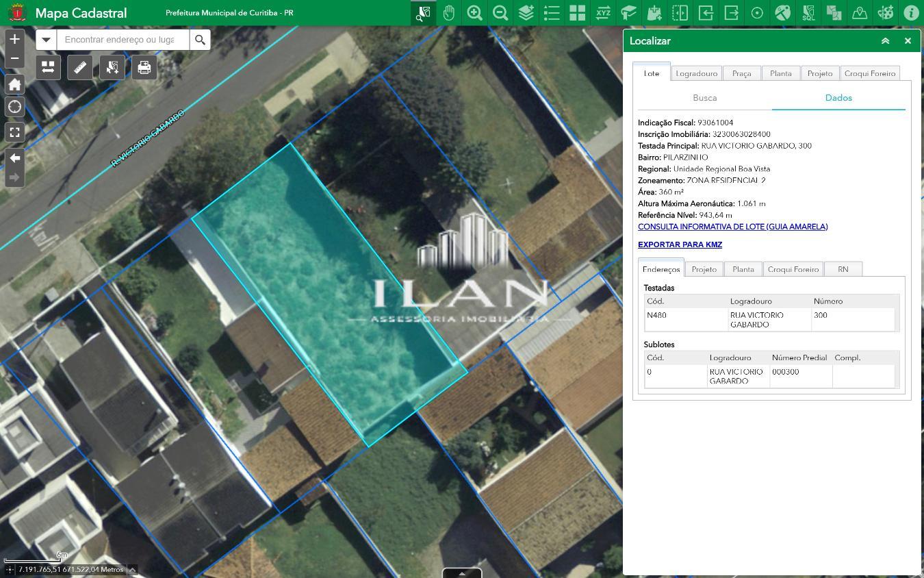924x578 pixels.
Task: Open the Consulta Informativa de Lote link
Action: 732,227
